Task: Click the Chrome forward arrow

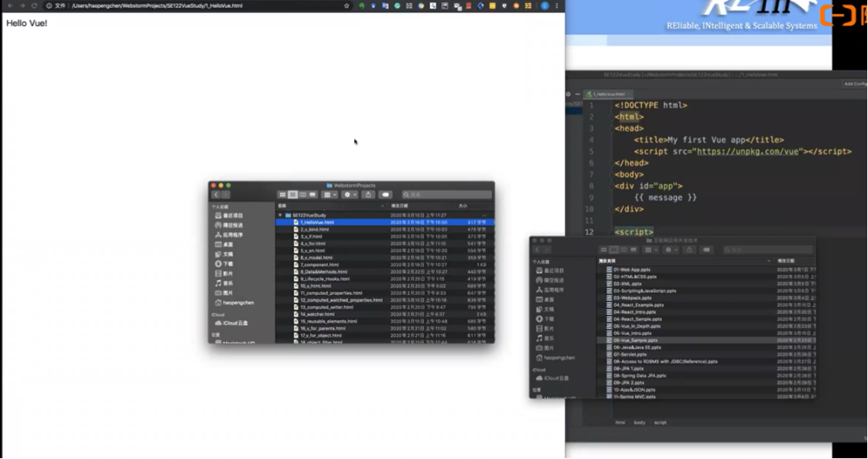Action: coord(22,5)
